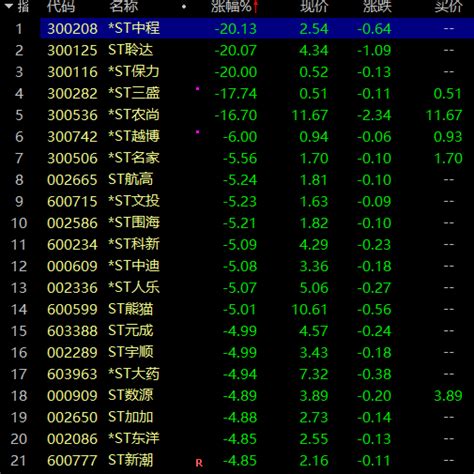Click stock code 600599
The image size is (474, 474).
tap(72, 310)
